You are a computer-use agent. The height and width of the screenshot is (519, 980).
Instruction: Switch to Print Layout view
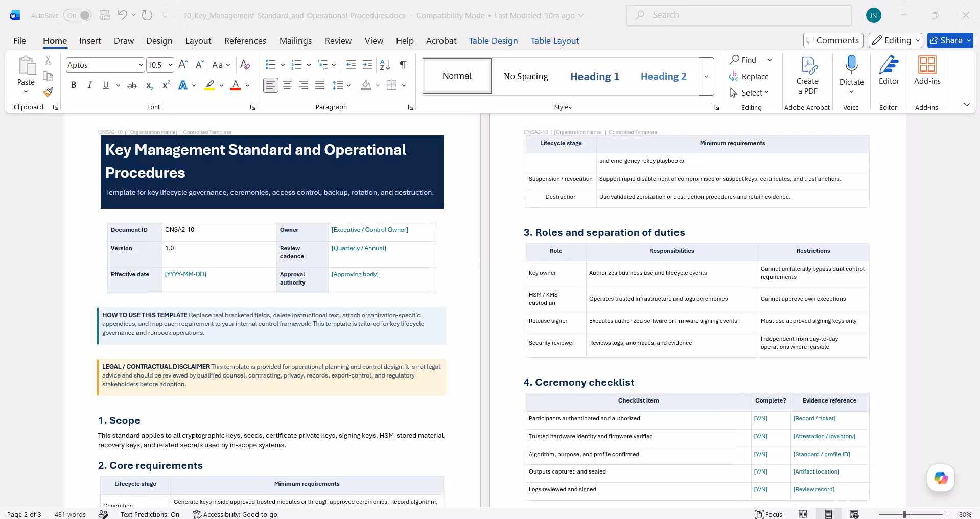(828, 514)
